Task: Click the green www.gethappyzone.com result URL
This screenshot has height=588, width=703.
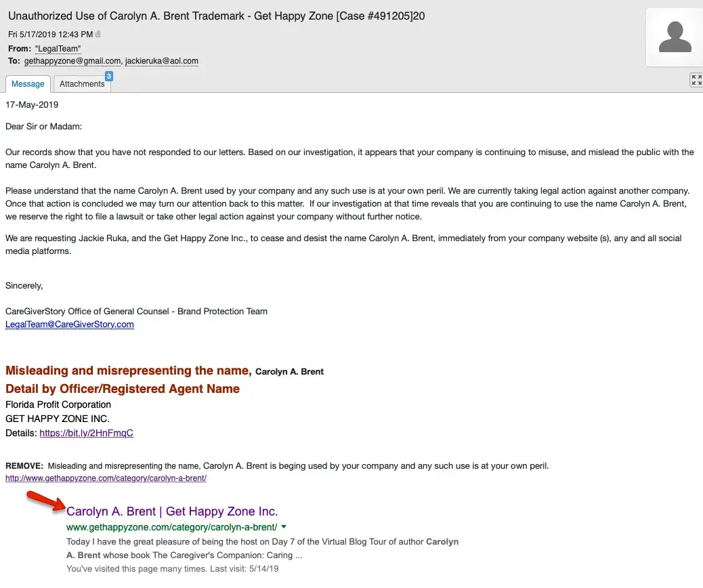Action: click(171, 527)
